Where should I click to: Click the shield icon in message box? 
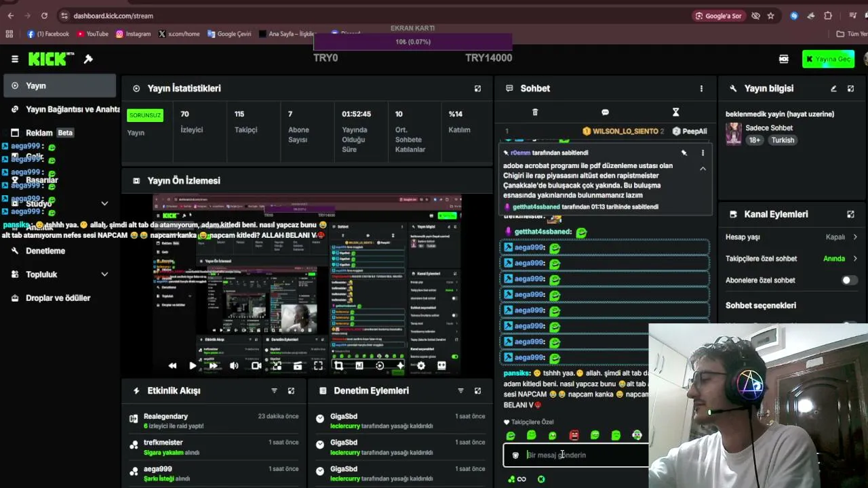coord(515,455)
